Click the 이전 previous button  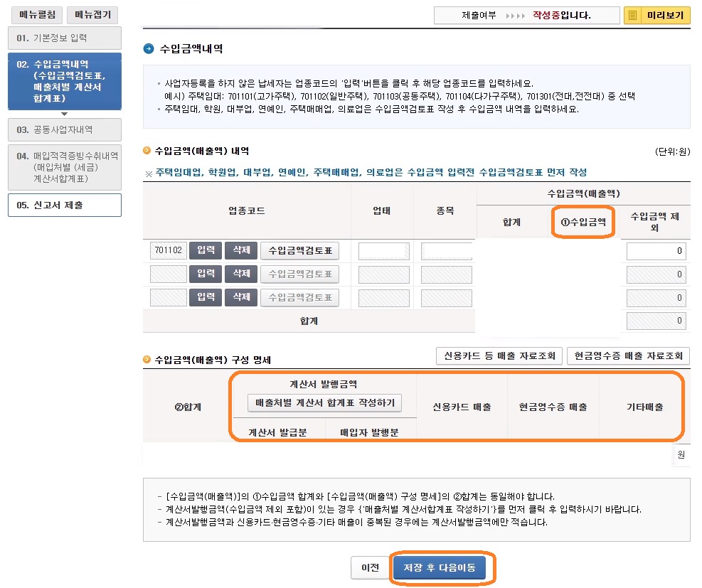(371, 568)
